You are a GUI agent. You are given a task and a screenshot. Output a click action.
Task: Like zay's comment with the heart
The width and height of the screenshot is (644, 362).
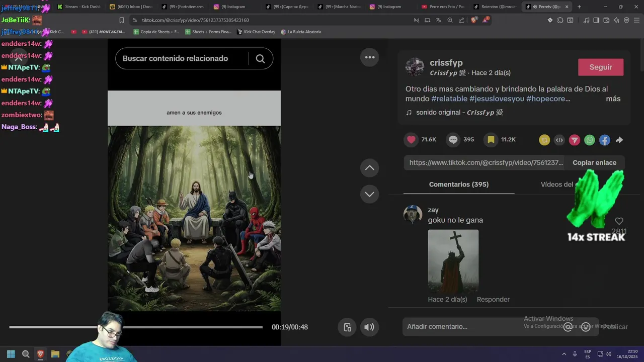tap(619, 221)
